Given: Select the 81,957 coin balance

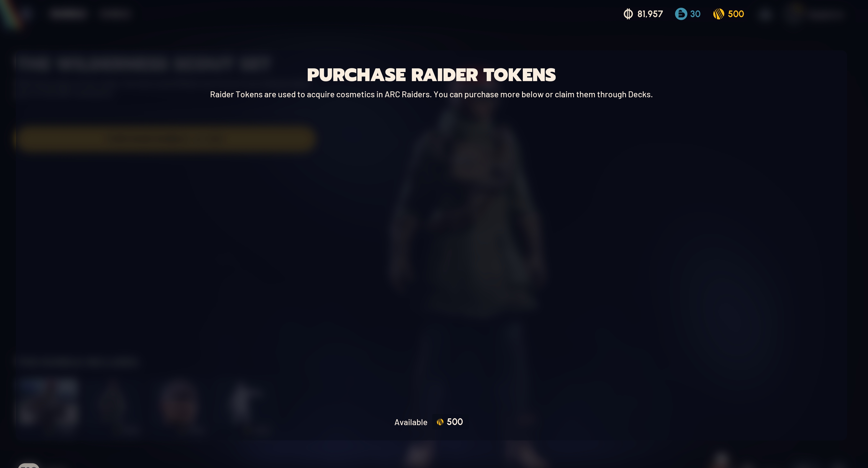Looking at the screenshot, I should click(650, 14).
